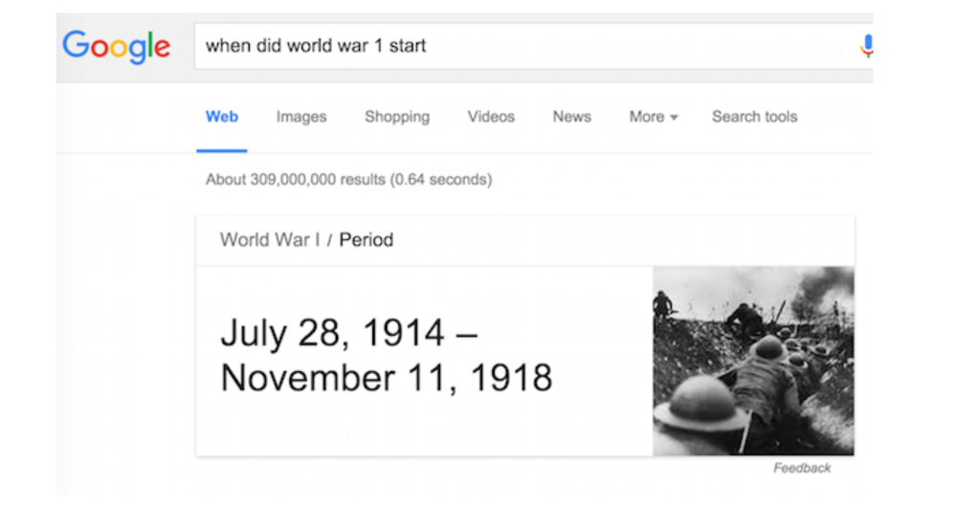Image resolution: width=980 pixels, height=507 pixels.
Task: Click the slash separator in card header
Action: coord(329,240)
